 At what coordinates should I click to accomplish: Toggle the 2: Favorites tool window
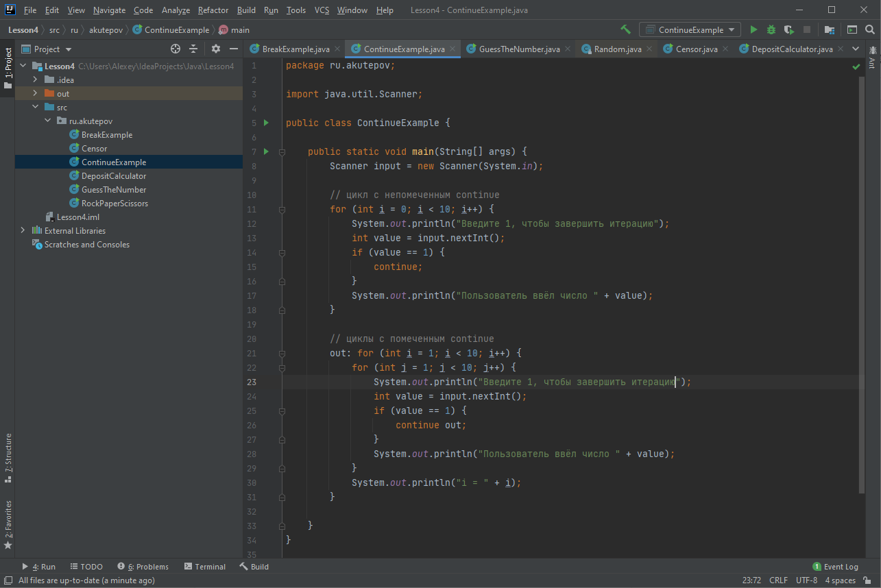(x=8, y=525)
